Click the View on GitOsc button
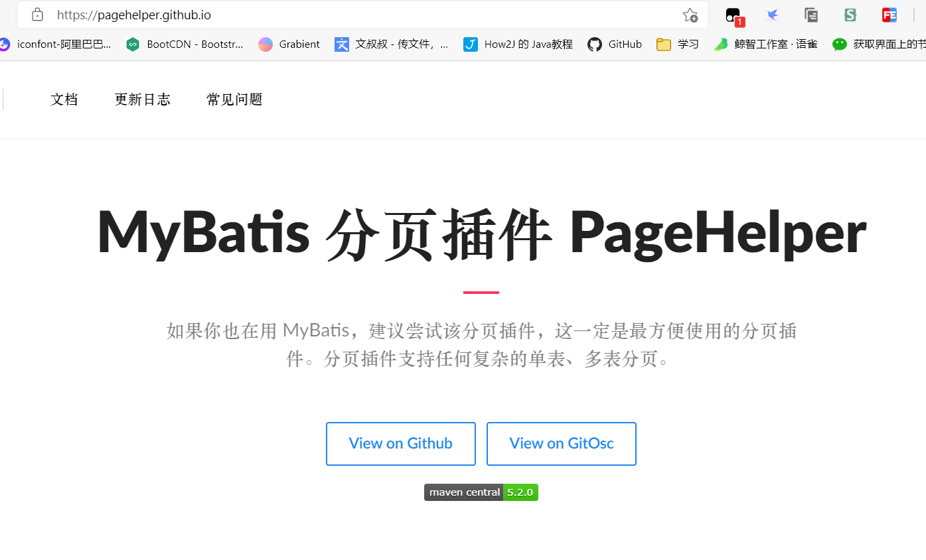Viewport: 926px width, 560px height. click(562, 444)
